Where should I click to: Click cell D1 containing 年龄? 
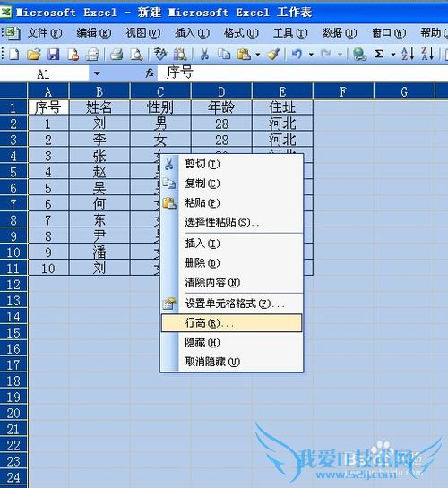tap(221, 107)
